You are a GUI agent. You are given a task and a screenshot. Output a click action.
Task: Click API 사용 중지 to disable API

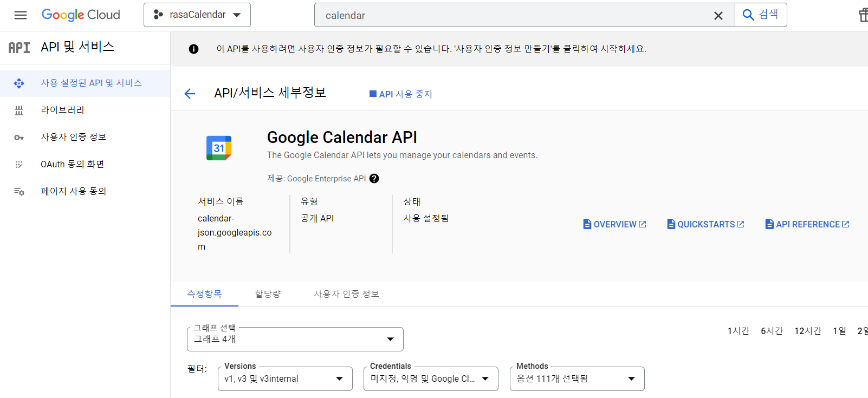click(x=400, y=94)
